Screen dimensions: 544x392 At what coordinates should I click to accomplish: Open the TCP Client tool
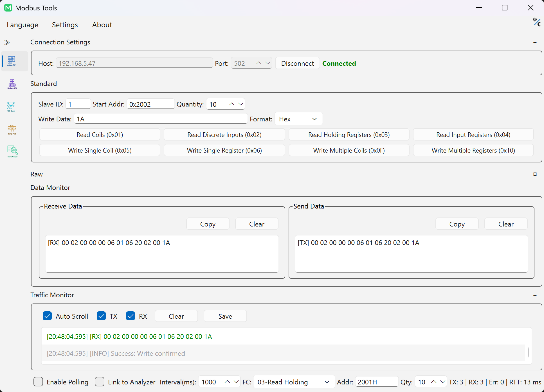pos(11,107)
